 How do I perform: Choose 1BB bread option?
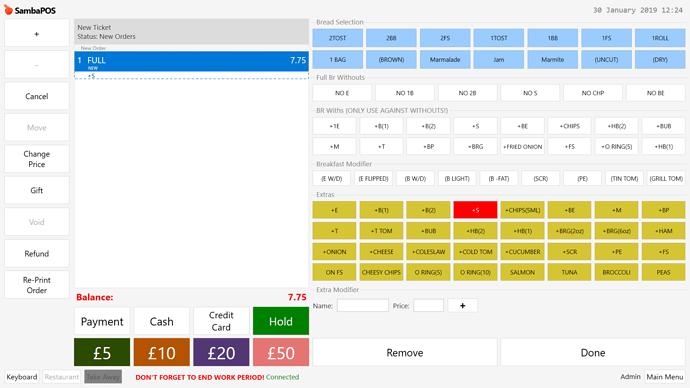click(552, 38)
